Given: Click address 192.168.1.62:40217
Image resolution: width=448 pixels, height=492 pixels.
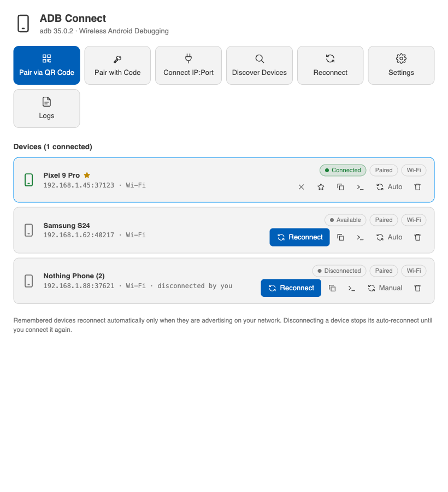Looking at the screenshot, I should coord(79,235).
